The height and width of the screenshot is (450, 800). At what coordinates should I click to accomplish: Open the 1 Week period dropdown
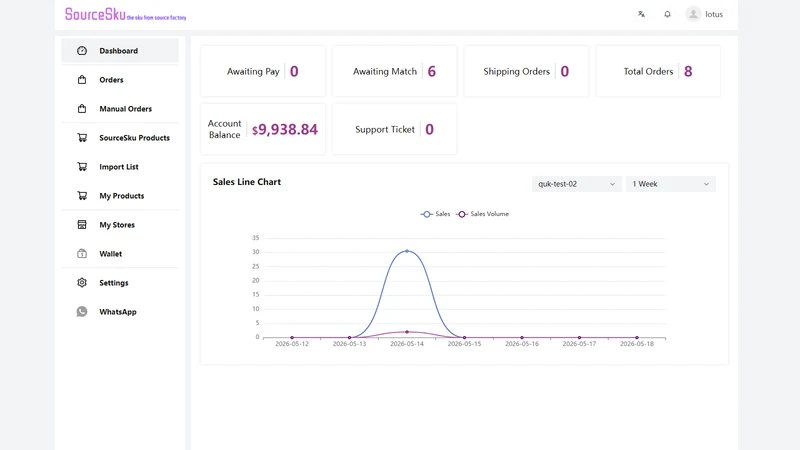point(671,184)
